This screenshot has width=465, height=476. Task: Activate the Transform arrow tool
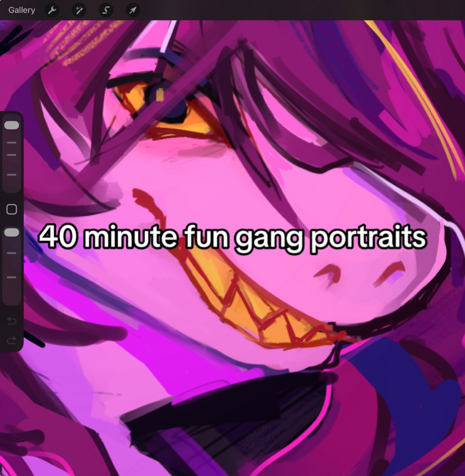pyautogui.click(x=133, y=11)
